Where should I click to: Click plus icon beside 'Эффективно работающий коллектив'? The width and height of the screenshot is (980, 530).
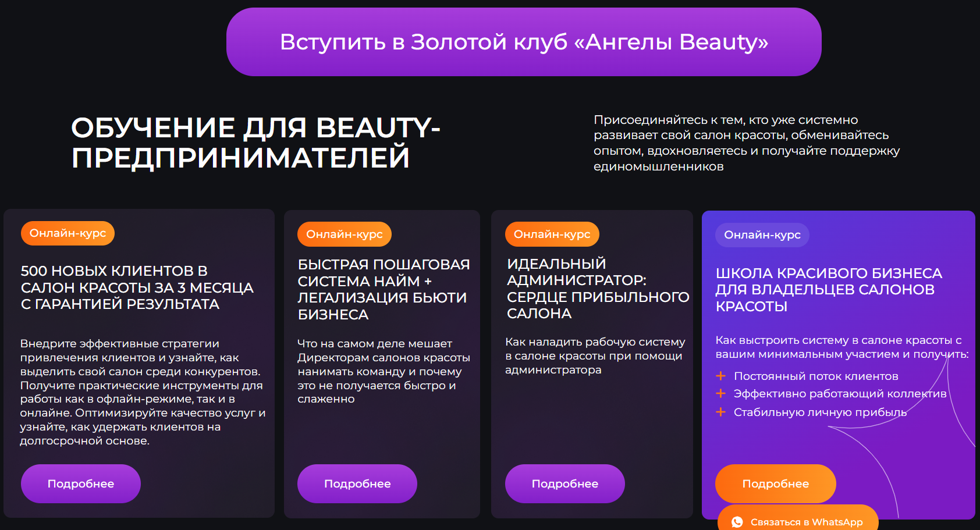pos(721,393)
